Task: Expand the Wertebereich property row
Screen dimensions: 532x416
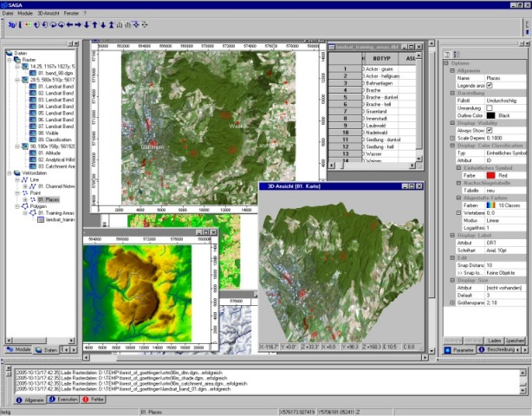Action: coord(458,212)
